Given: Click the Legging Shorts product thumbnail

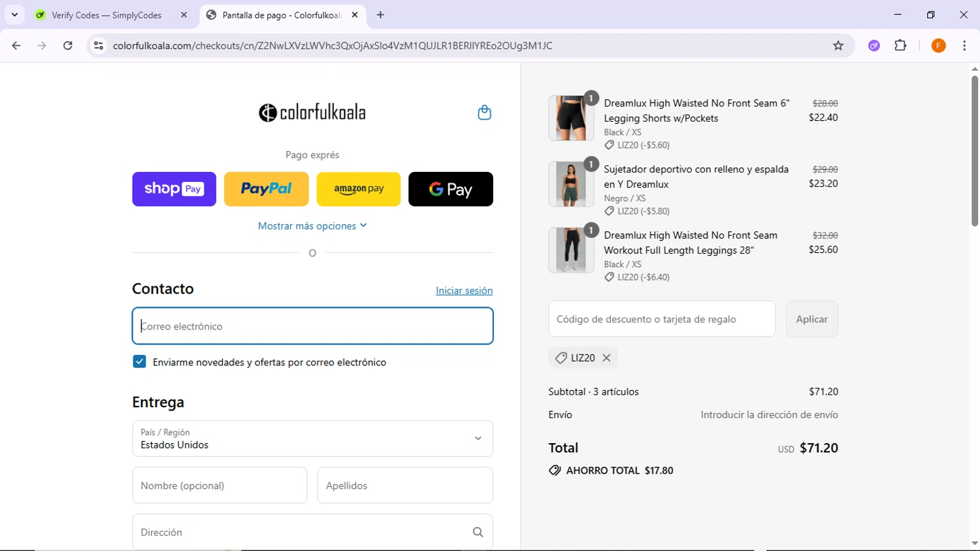Looking at the screenshot, I should click(570, 118).
